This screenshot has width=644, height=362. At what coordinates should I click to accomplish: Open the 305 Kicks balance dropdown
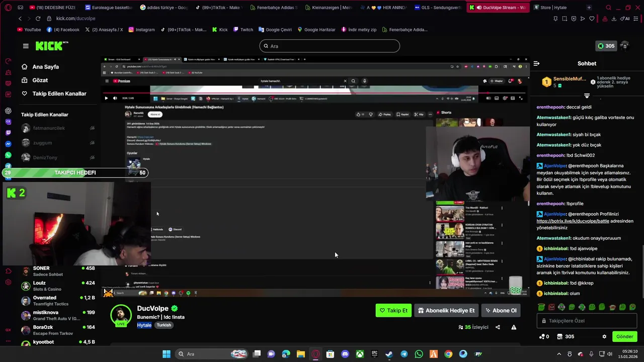(x=606, y=46)
